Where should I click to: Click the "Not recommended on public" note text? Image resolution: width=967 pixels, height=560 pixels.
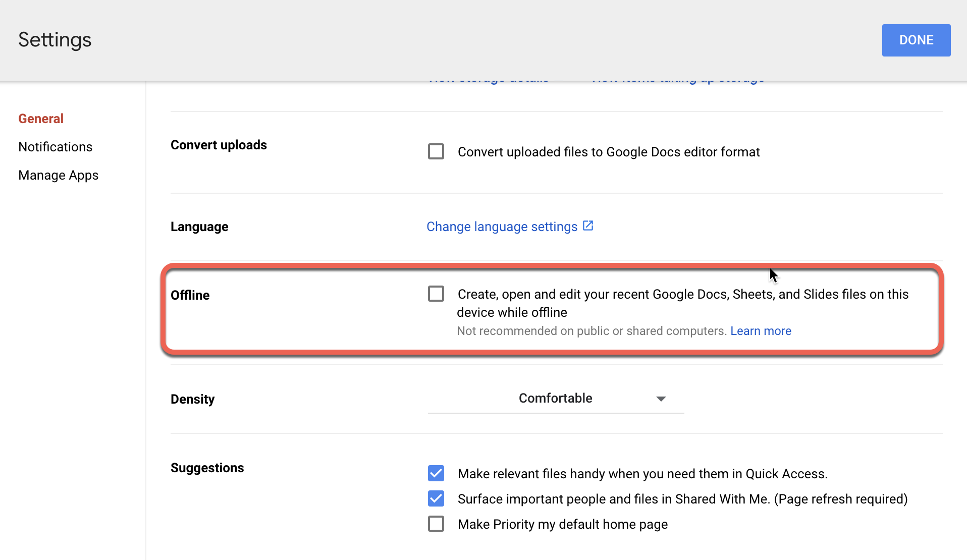[592, 331]
